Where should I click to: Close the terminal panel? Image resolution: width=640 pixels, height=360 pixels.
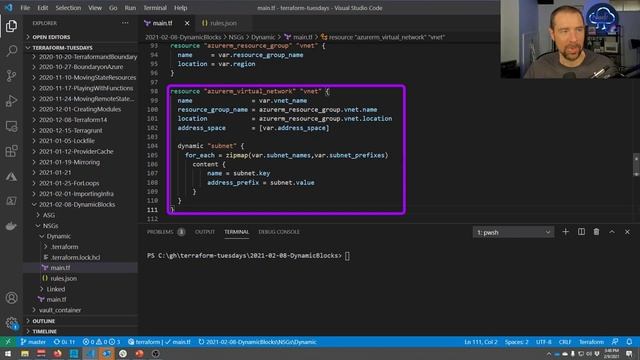tap(627, 232)
